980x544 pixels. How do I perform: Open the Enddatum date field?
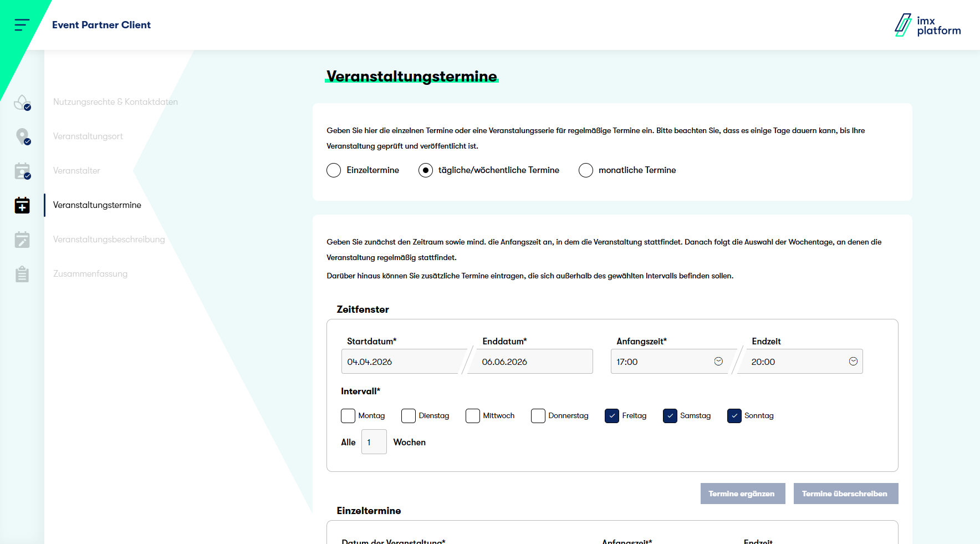[529, 362]
